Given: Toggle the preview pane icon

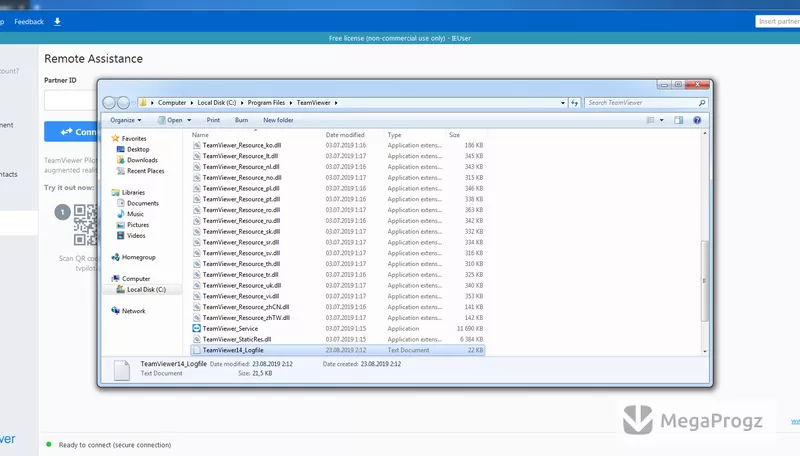Looking at the screenshot, I should coord(679,120).
